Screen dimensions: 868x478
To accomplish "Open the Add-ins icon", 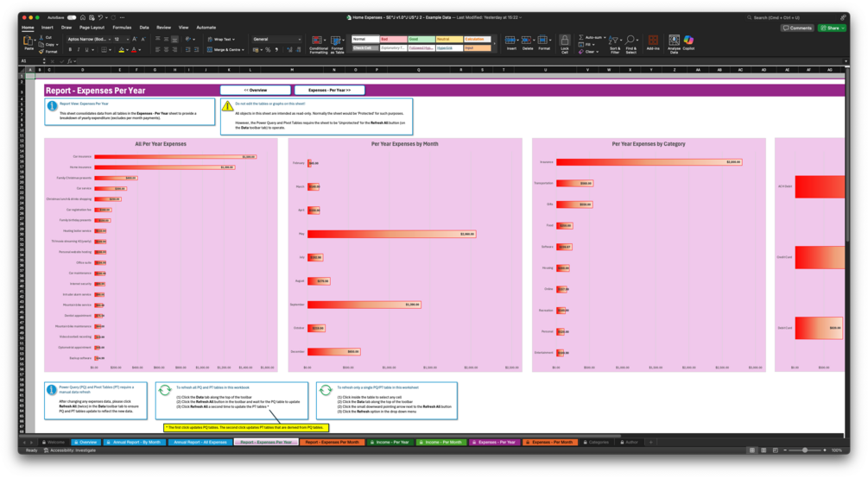I will 653,41.
